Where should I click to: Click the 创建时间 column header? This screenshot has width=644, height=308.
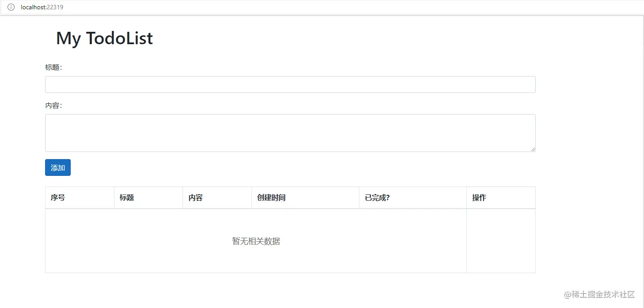pos(305,198)
